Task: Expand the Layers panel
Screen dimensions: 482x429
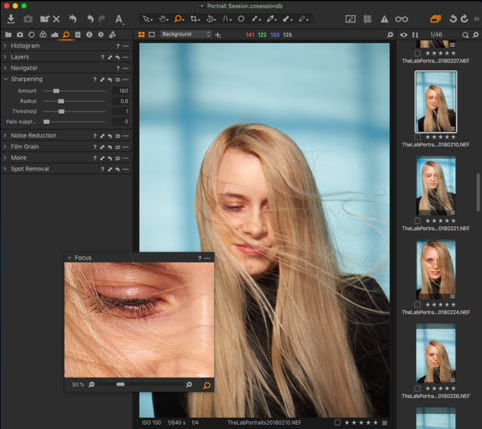Action: pyautogui.click(x=5, y=57)
